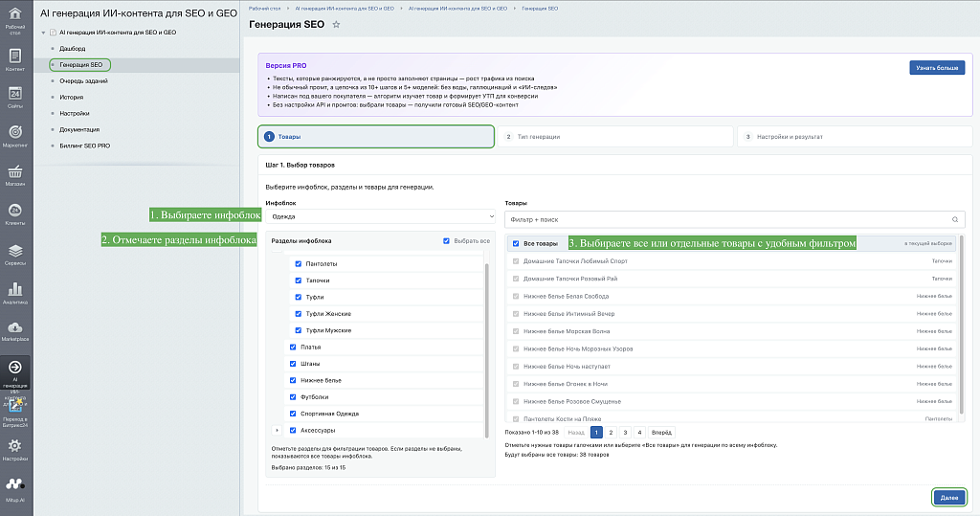
Task: Click the Далее button
Action: [949, 497]
